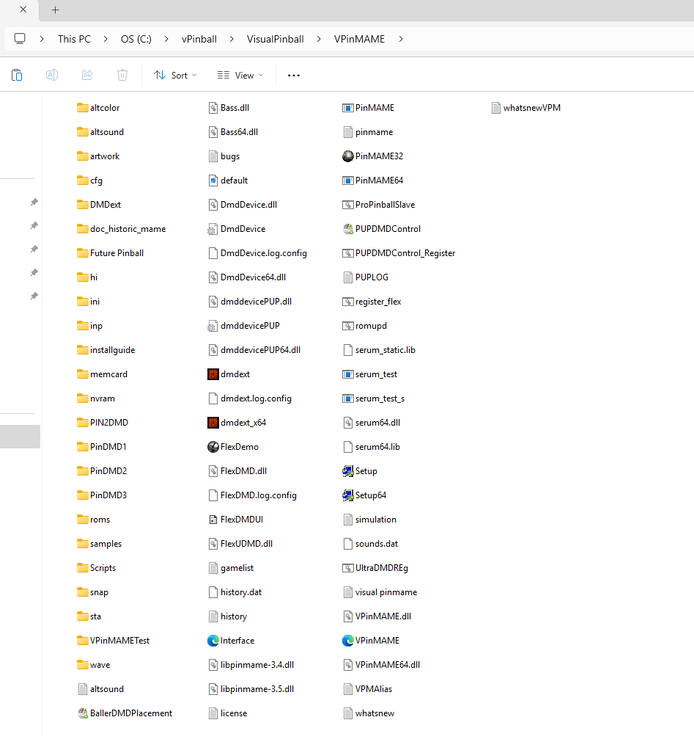Image resolution: width=694 pixels, height=750 pixels.
Task: Open the See more ellipsis menu
Action: 294,75
